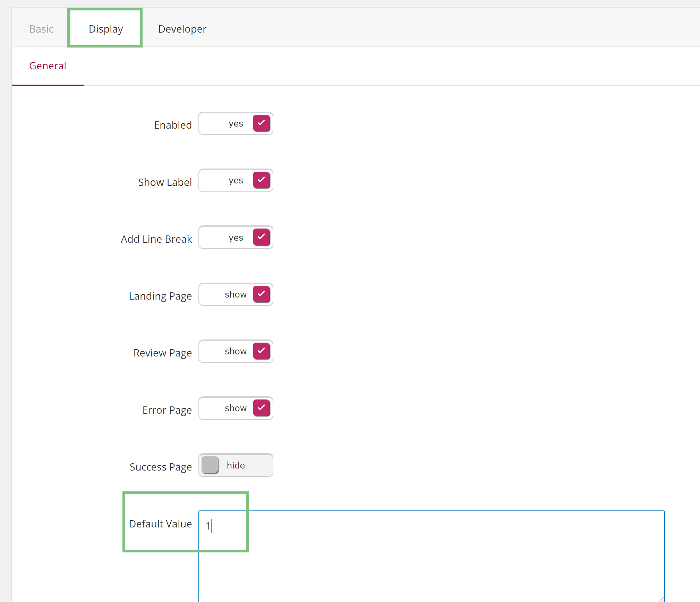Click the Enabled label text
The height and width of the screenshot is (602, 700).
pyautogui.click(x=173, y=125)
